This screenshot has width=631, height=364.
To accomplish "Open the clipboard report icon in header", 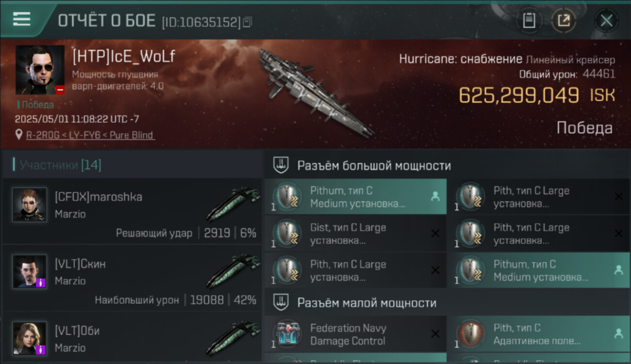I will pyautogui.click(x=529, y=20).
